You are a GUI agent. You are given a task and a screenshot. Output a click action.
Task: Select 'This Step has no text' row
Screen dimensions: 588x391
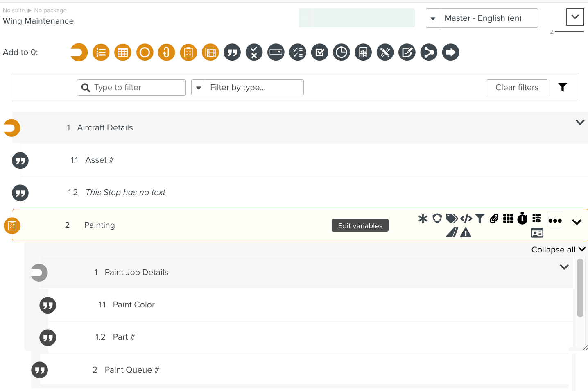pos(304,193)
